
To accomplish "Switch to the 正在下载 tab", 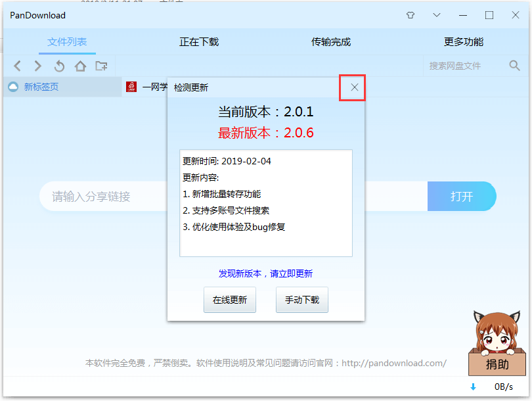I will (x=199, y=42).
